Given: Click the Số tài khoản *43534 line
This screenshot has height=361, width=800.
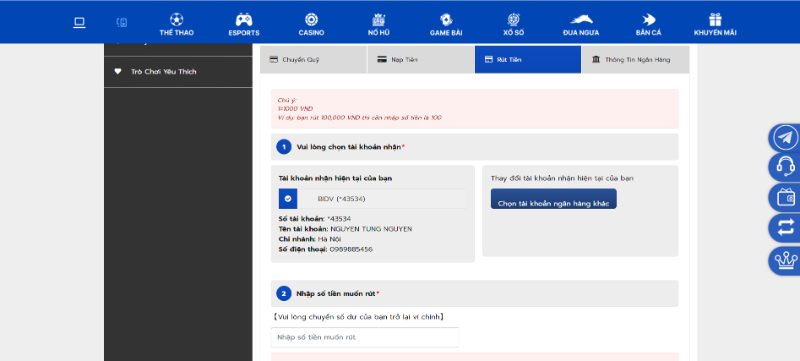Looking at the screenshot, I should 315,219.
